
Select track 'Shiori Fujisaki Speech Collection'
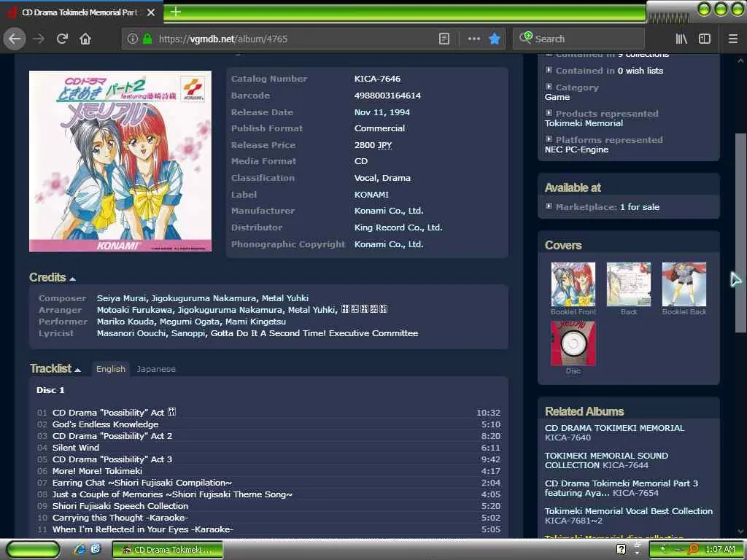[x=120, y=506]
